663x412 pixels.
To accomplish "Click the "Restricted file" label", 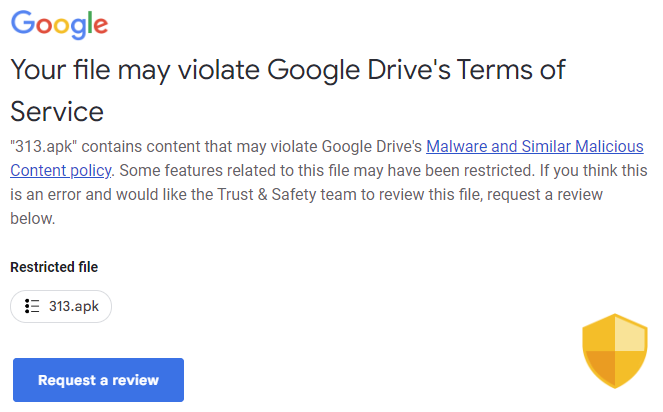I will pos(54,267).
